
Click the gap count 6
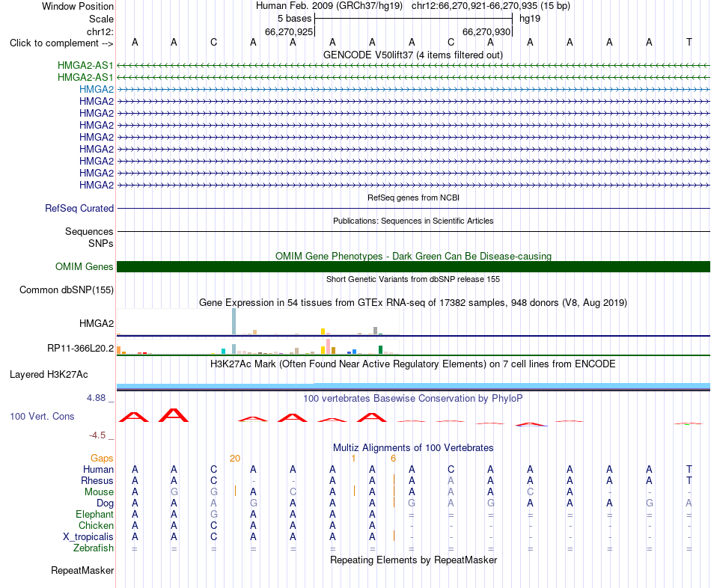pos(393,459)
